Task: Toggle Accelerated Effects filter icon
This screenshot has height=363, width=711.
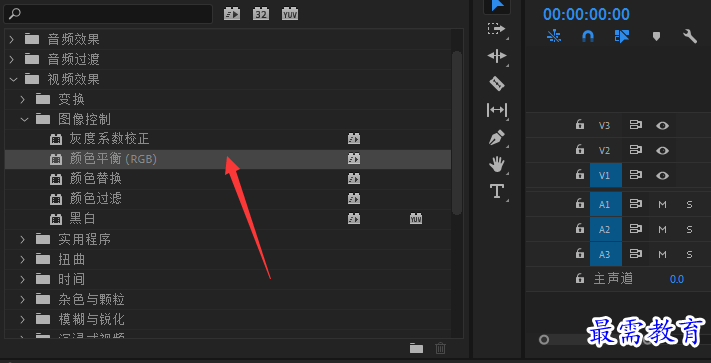Action: pos(232,14)
